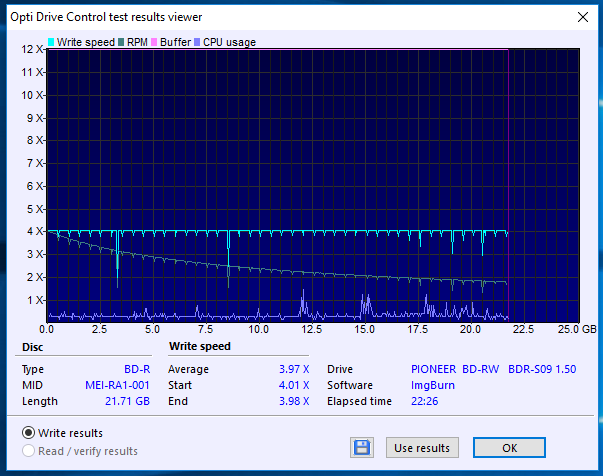Click the Elapsed time label

(359, 401)
